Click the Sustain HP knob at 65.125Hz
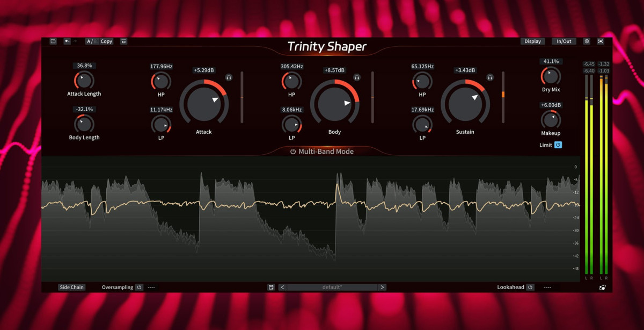 (422, 81)
